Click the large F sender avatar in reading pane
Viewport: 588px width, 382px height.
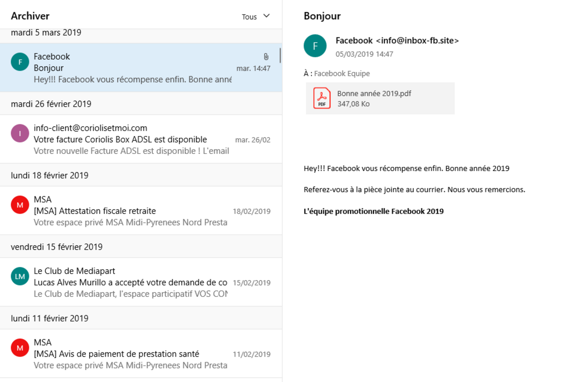point(315,46)
